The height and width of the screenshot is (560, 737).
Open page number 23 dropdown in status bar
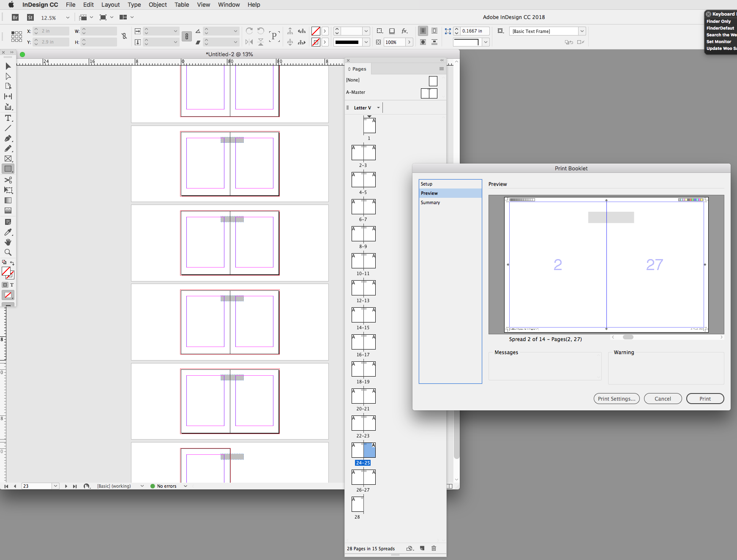[55, 486]
